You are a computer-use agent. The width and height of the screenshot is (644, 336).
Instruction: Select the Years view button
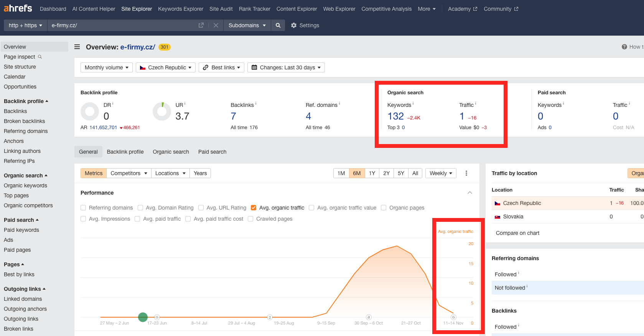click(x=200, y=173)
